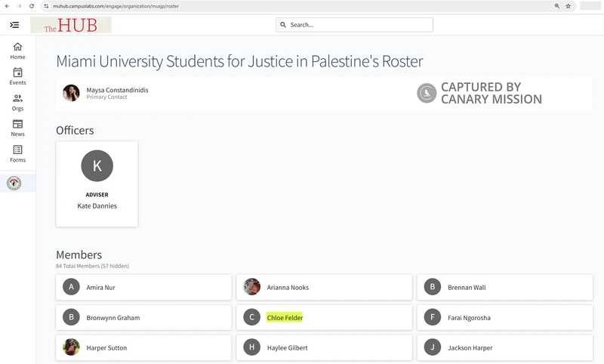The image size is (604, 364).
Task: Click the H avatar for Haylee Gilbert
Action: [252, 347]
